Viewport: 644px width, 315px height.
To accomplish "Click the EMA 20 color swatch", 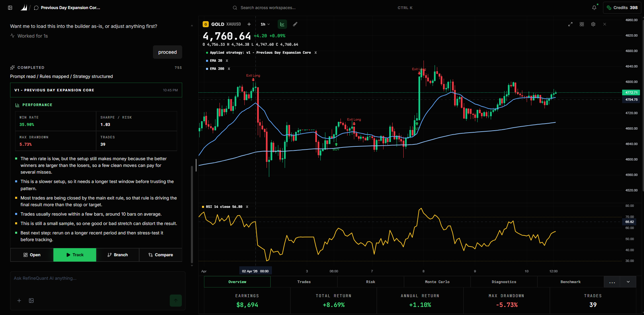I will click(x=207, y=61).
